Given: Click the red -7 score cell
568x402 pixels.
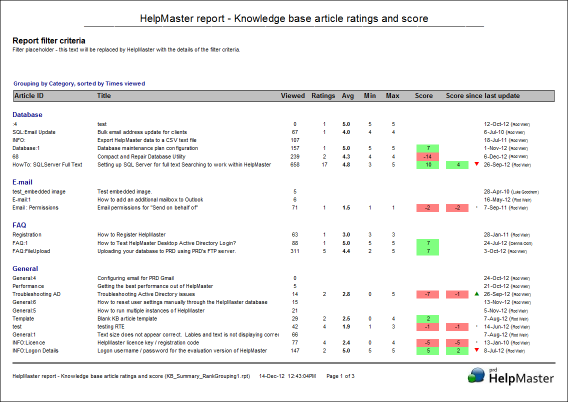Looking at the screenshot, I should (x=428, y=294).
